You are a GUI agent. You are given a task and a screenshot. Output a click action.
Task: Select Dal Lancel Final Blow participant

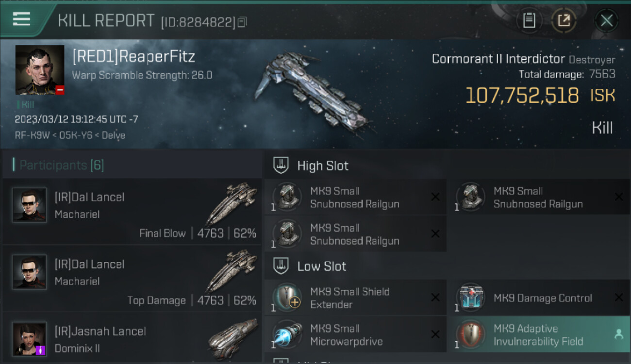click(132, 212)
